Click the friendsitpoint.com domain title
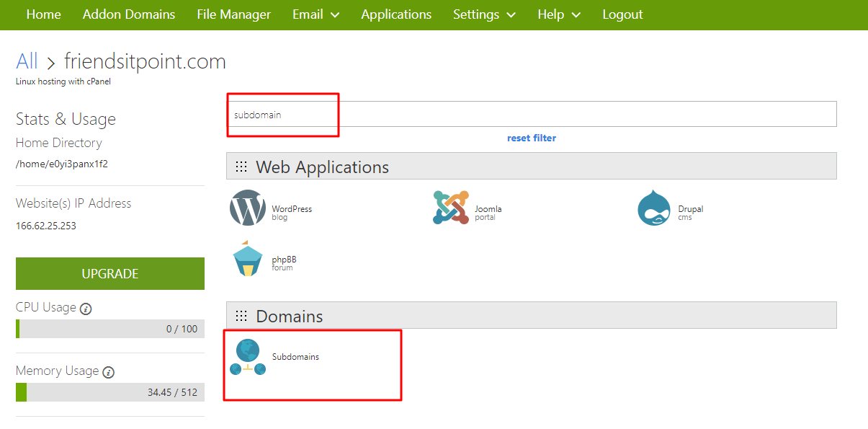 [145, 61]
